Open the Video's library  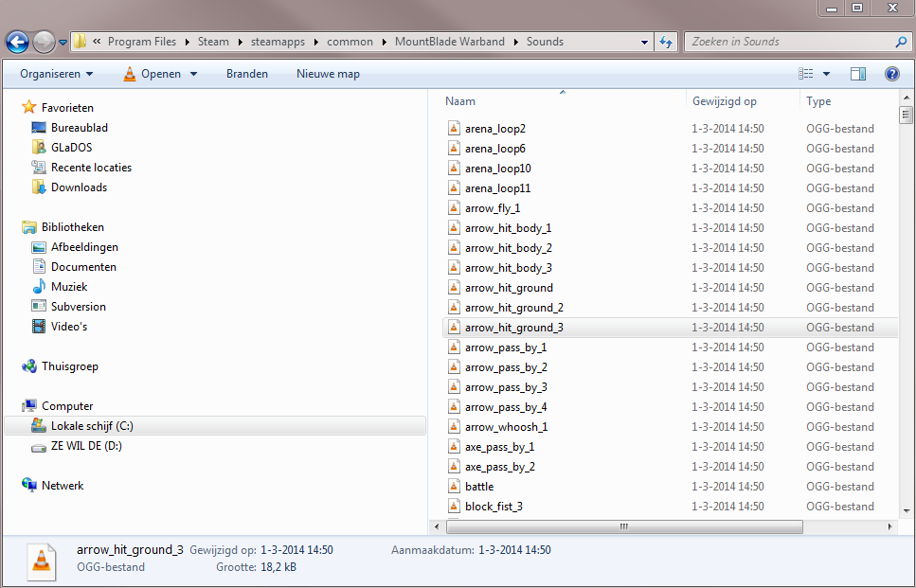tap(59, 327)
